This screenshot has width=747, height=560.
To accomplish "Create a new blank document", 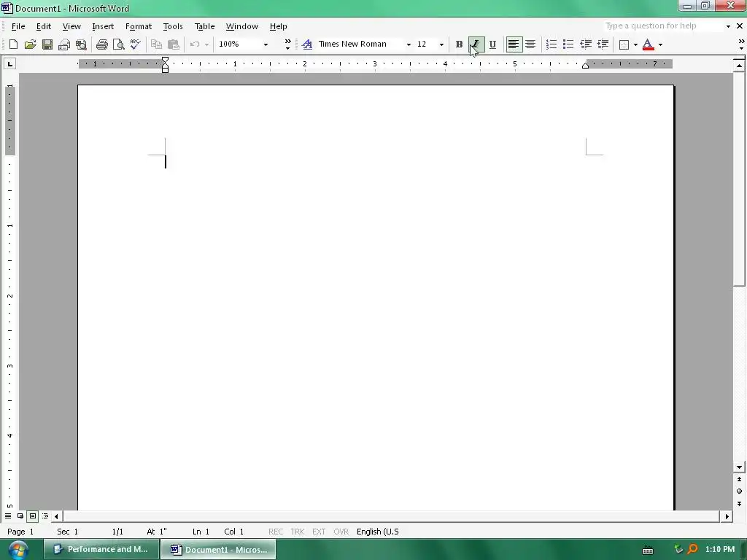I will [13, 44].
